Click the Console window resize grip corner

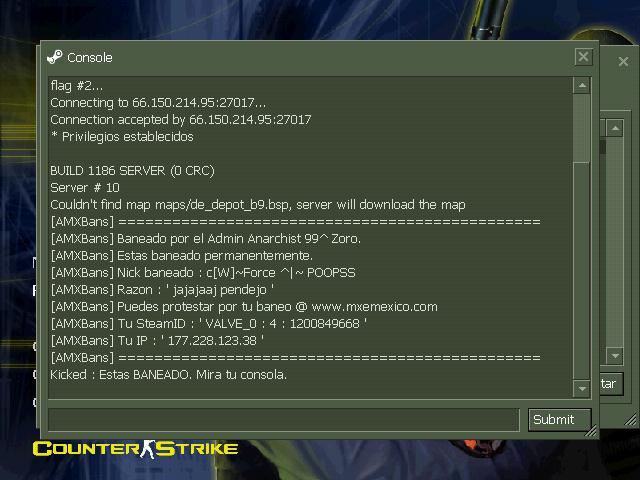[x=591, y=430]
